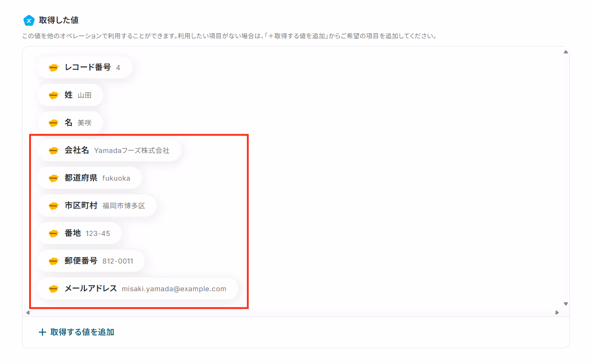Viewport: 591px width, 364px height.
Task: Click the kintone icon beside 番地
Action: click(x=54, y=234)
